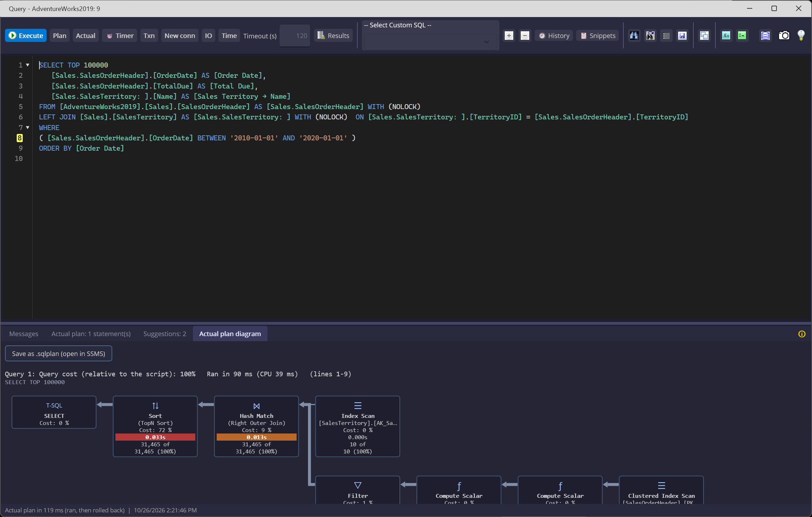Click the binoculars find icon
This screenshot has height=517, width=812.
point(634,36)
